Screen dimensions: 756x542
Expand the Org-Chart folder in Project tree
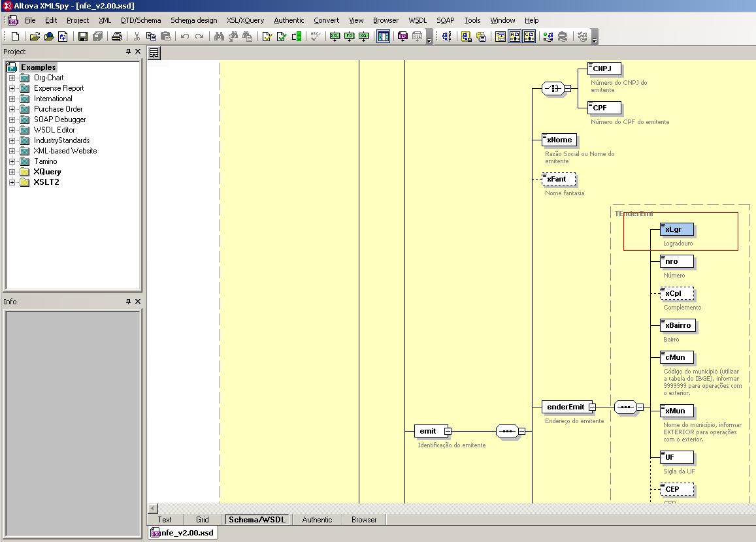[12, 78]
